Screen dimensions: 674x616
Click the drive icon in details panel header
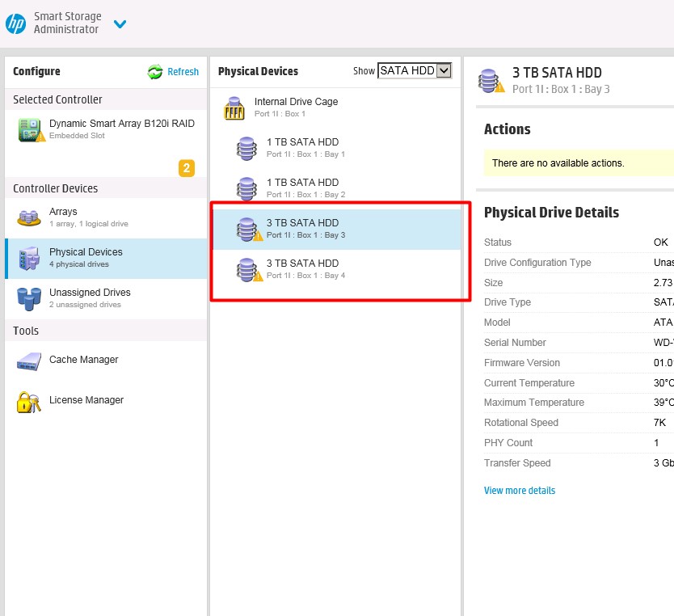(x=491, y=81)
